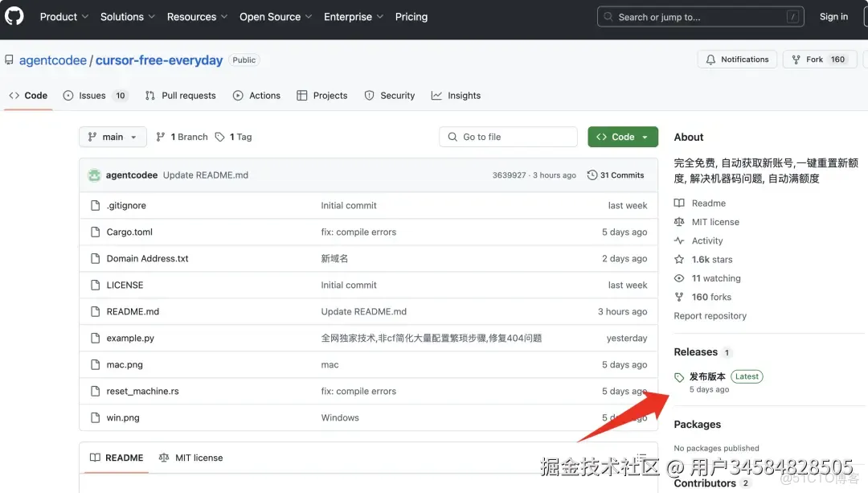Click the GitHub logo in the header
Image resolution: width=868 pixels, height=493 pixels.
tap(14, 16)
